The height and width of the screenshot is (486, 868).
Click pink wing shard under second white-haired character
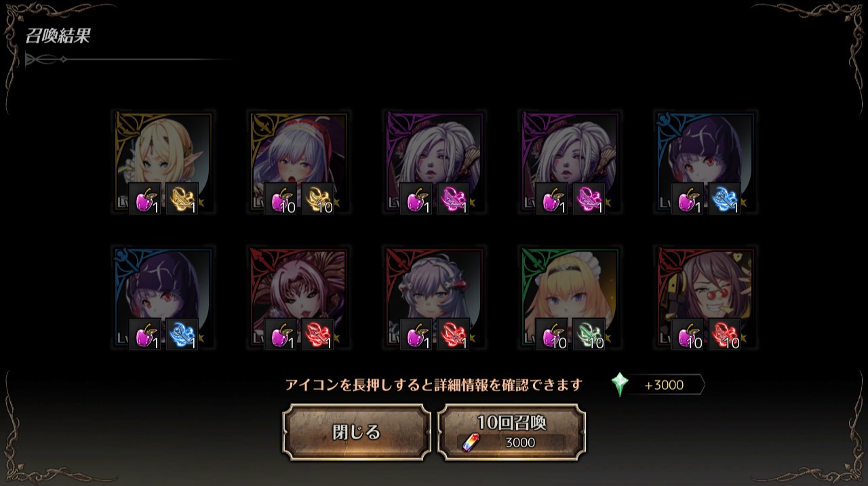tap(589, 199)
